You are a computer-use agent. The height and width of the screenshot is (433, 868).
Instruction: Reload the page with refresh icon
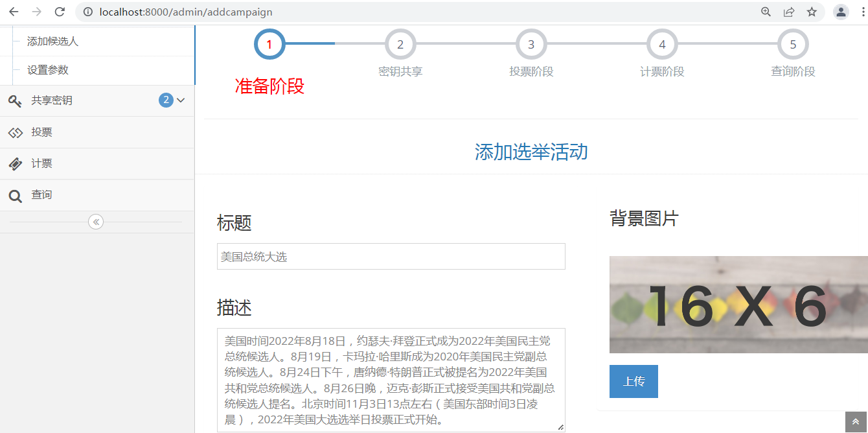click(x=60, y=12)
